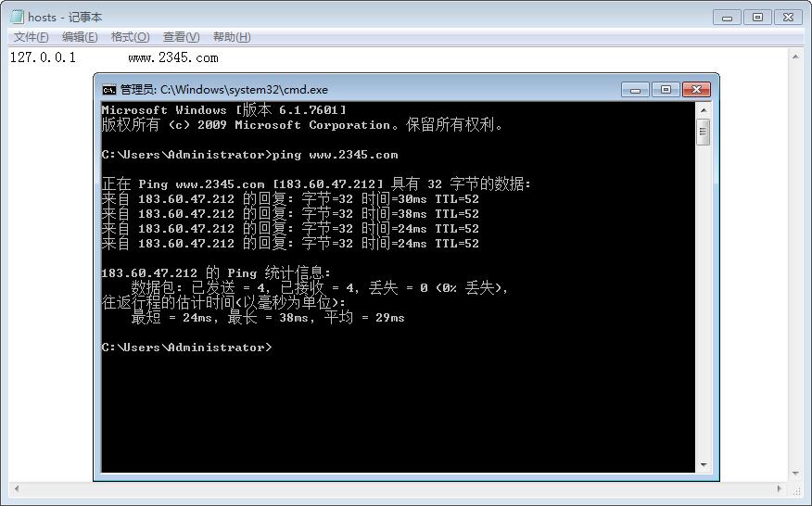Click the line showing 平均 = 29ms

click(x=268, y=318)
